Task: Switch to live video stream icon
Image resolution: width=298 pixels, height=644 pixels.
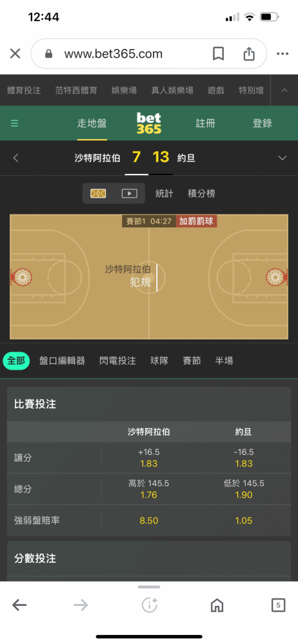Action: coord(129,193)
